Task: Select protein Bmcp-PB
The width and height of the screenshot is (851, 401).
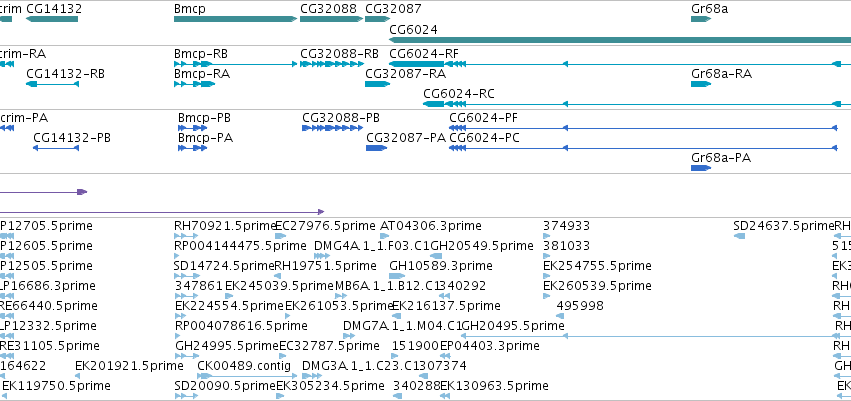Action: pos(193,128)
